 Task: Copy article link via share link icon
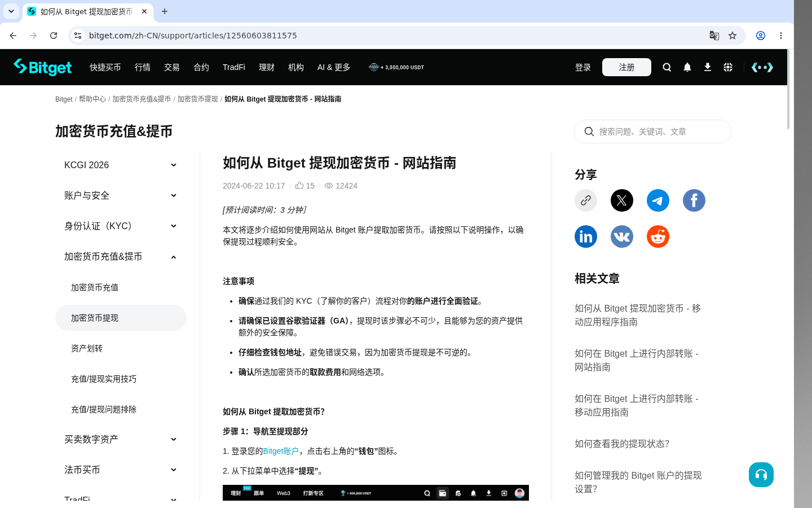[586, 200]
